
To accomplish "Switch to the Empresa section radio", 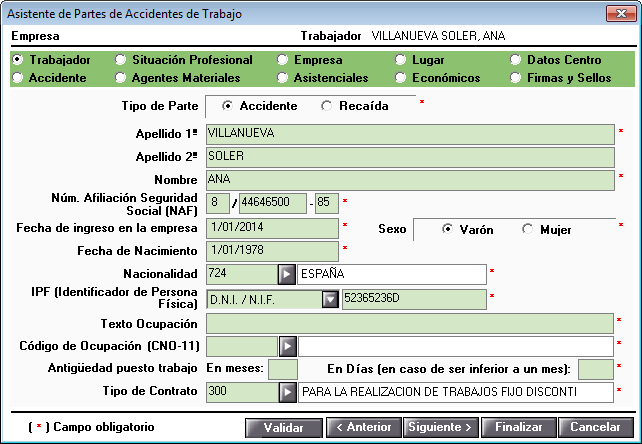I will point(282,60).
